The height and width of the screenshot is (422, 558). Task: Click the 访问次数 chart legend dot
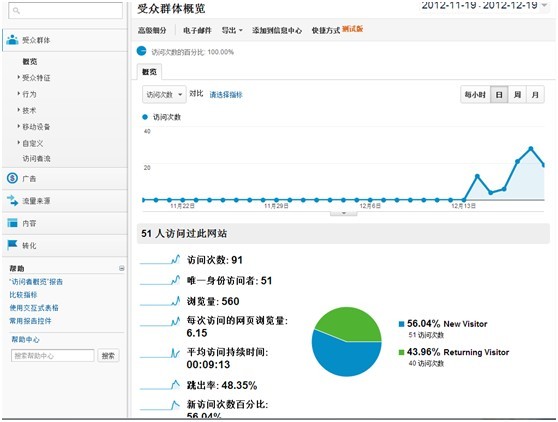pyautogui.click(x=145, y=117)
